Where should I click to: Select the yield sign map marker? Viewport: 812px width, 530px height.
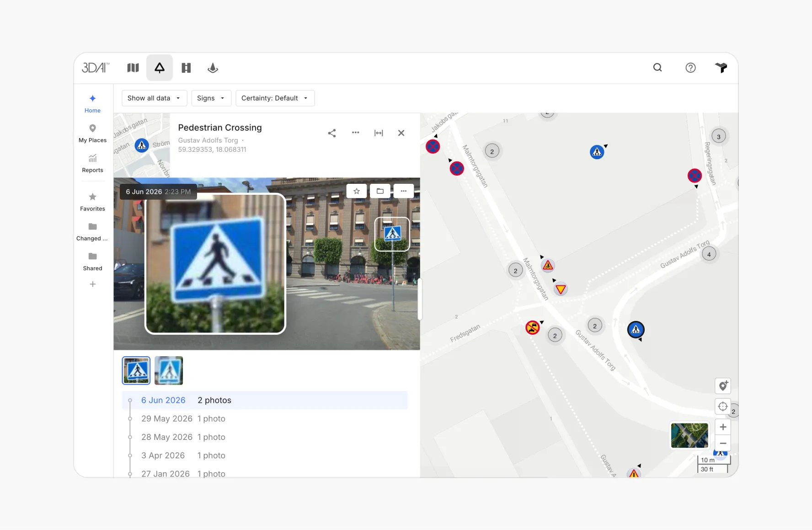tap(561, 289)
